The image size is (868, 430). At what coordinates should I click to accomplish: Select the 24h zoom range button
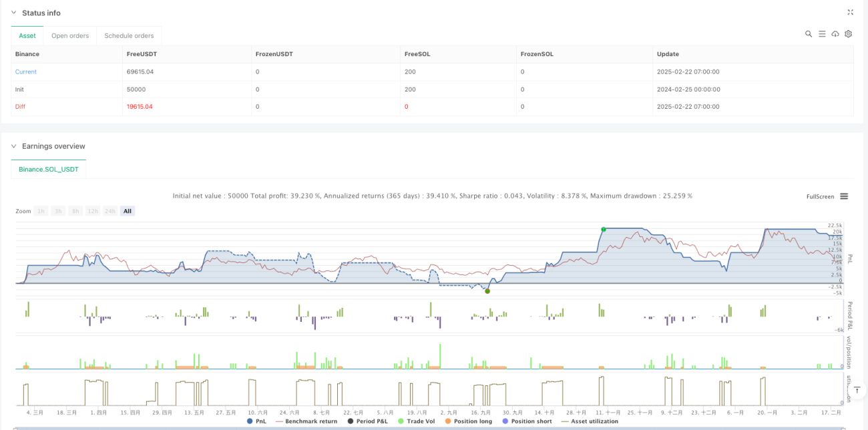(110, 211)
